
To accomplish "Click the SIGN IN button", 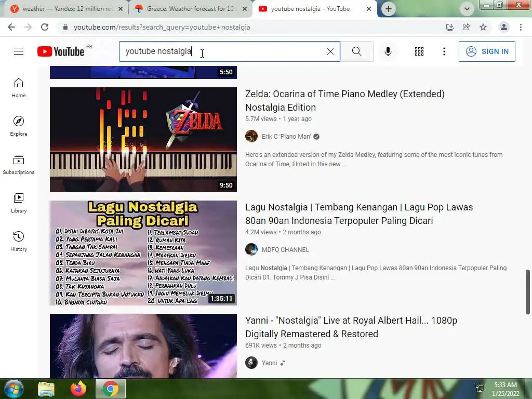I will click(x=487, y=51).
